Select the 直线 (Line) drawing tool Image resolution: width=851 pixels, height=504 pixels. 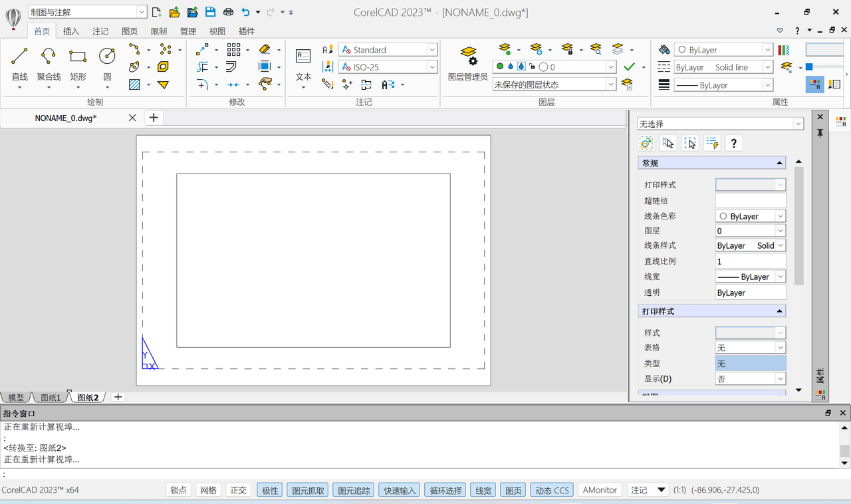[x=19, y=57]
